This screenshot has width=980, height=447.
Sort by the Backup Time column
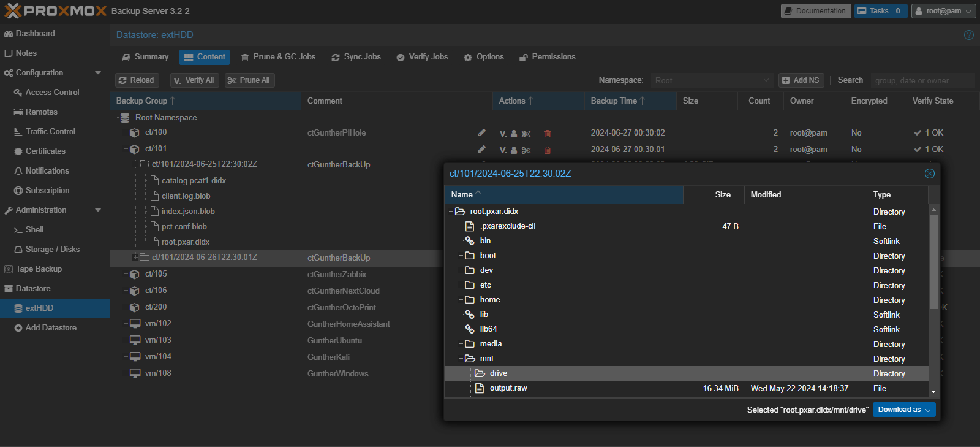tap(629, 101)
